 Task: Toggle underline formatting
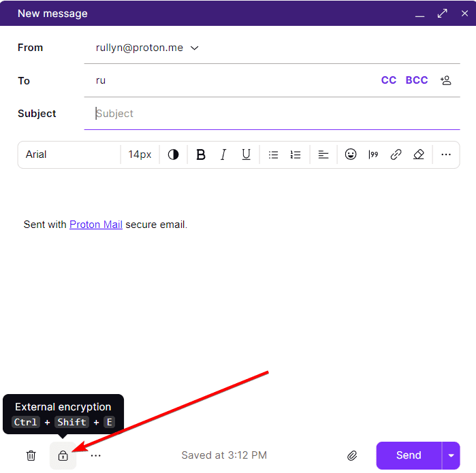point(247,154)
